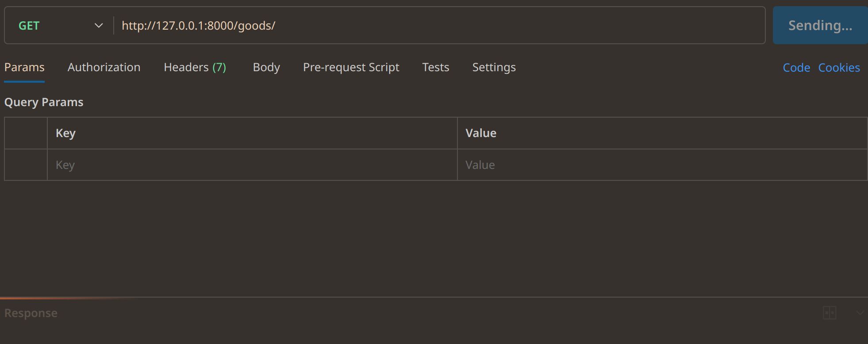The image size is (868, 344).
Task: Switch to two-pane response layout icon
Action: click(x=829, y=313)
